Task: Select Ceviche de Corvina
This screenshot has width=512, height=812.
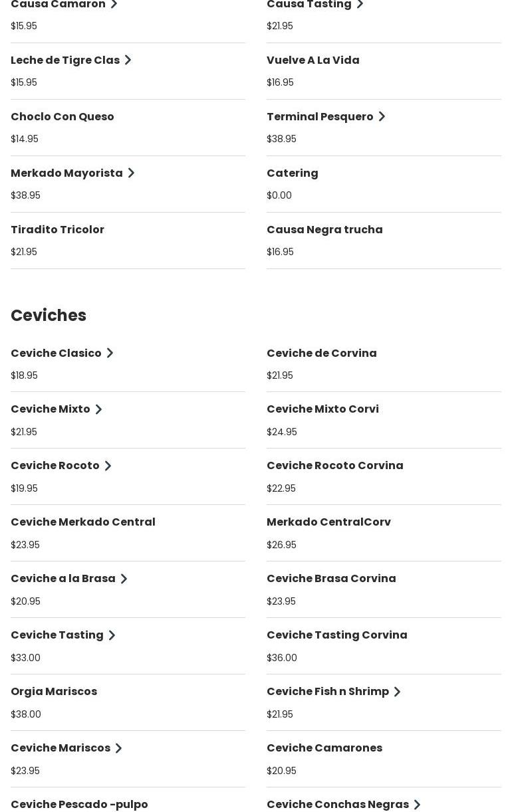Action: coord(322,354)
